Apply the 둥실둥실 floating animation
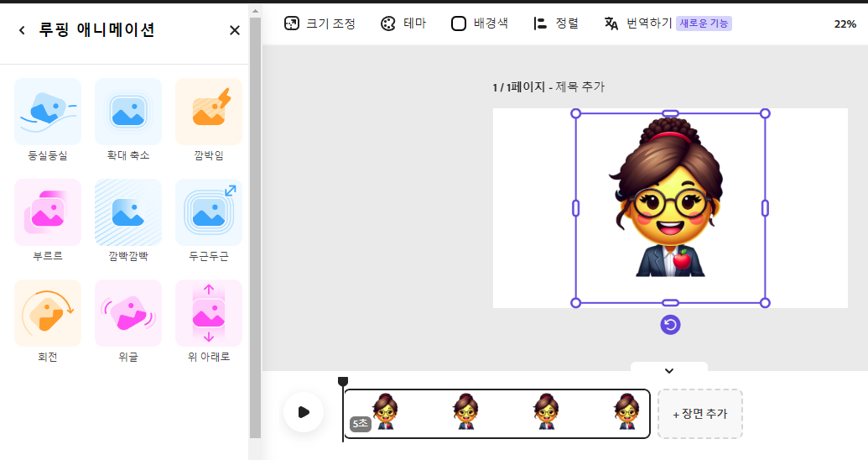868x460 pixels. pyautogui.click(x=48, y=112)
